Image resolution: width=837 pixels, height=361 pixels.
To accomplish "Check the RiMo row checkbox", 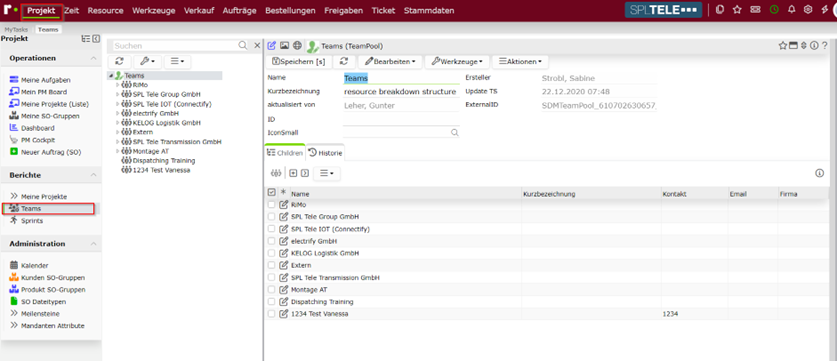I will coord(272,205).
